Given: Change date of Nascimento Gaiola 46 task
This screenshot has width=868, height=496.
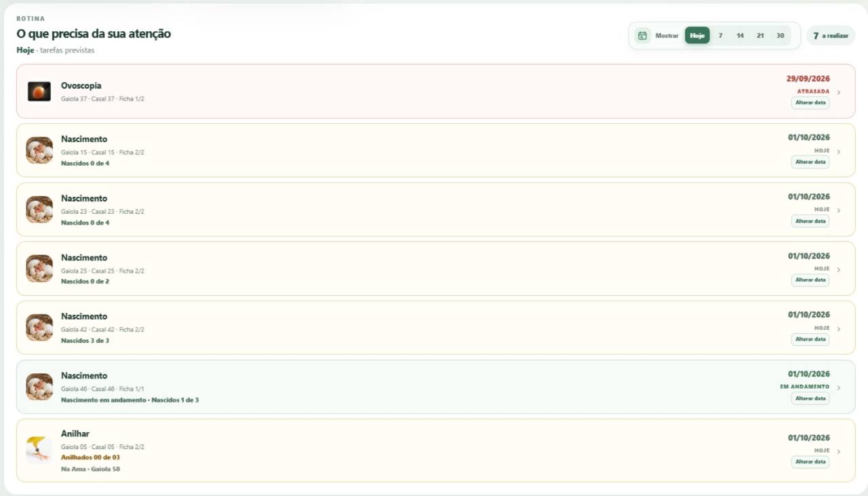Looking at the screenshot, I should [x=810, y=398].
